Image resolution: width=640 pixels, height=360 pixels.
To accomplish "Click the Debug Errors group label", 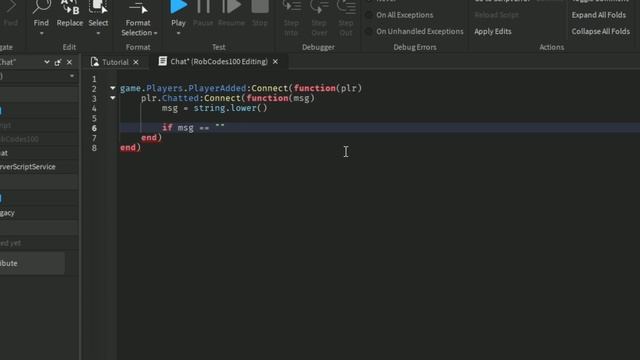I will tap(415, 47).
